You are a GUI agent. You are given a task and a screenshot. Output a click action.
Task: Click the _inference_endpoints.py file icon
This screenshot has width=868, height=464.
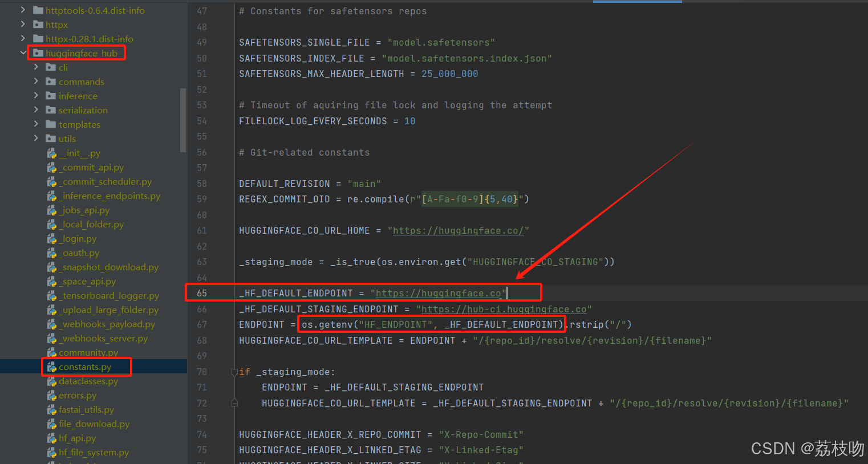click(52, 196)
